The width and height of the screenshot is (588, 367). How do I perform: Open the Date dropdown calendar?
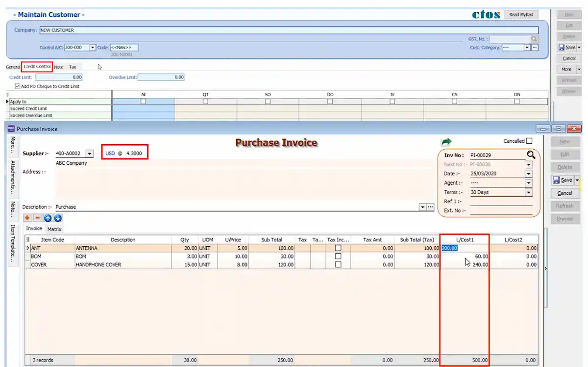tap(528, 174)
